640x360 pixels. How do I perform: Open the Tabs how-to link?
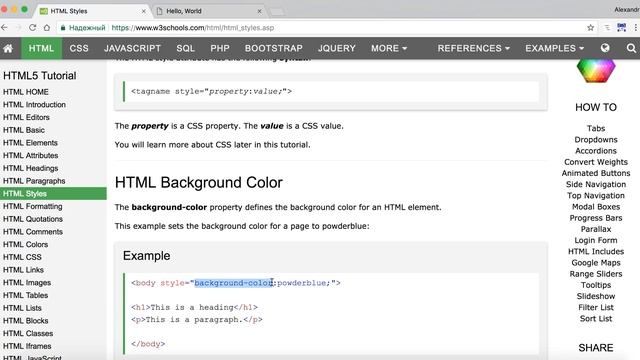point(596,128)
